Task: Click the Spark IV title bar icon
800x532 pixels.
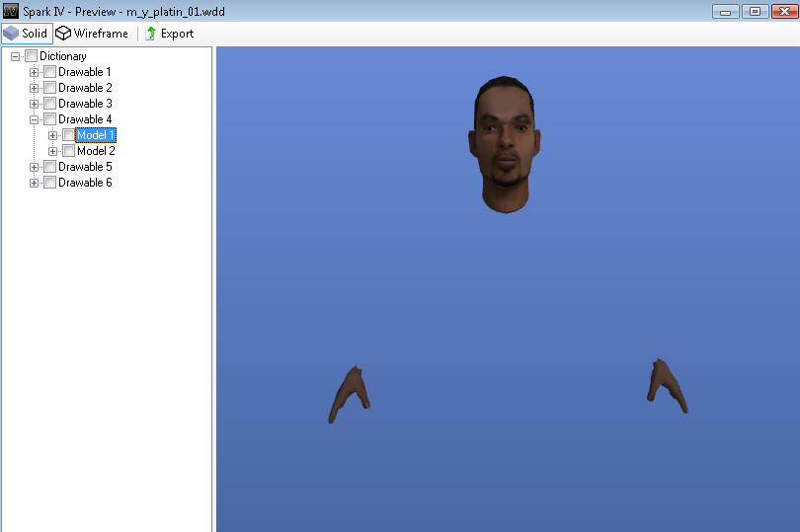Action: coord(11,11)
